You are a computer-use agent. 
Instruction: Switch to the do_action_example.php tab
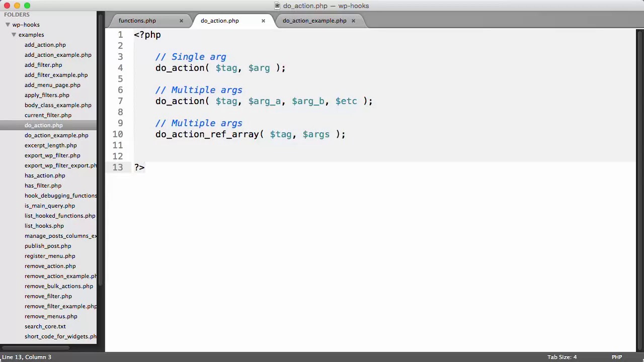(x=314, y=21)
